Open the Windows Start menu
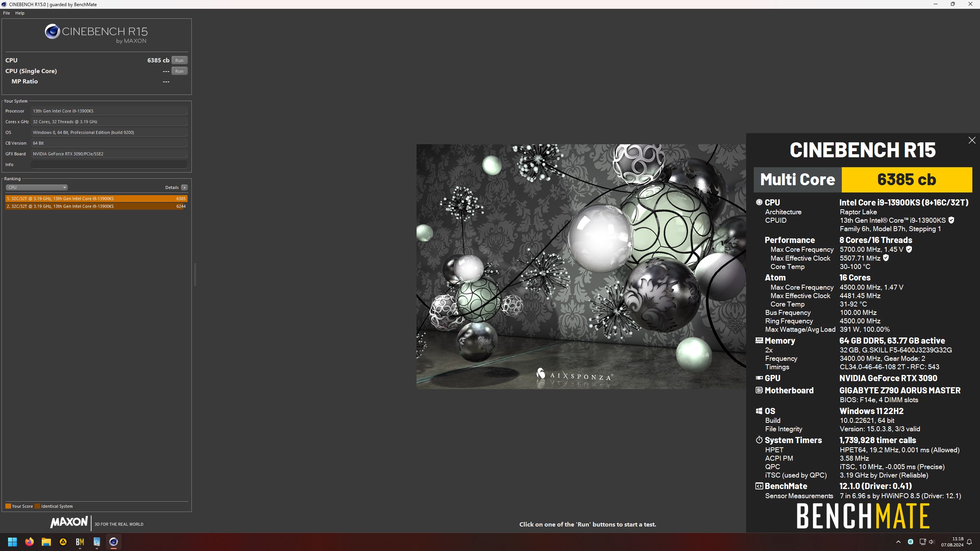Screen dimensions: 980x551 (x=12, y=542)
